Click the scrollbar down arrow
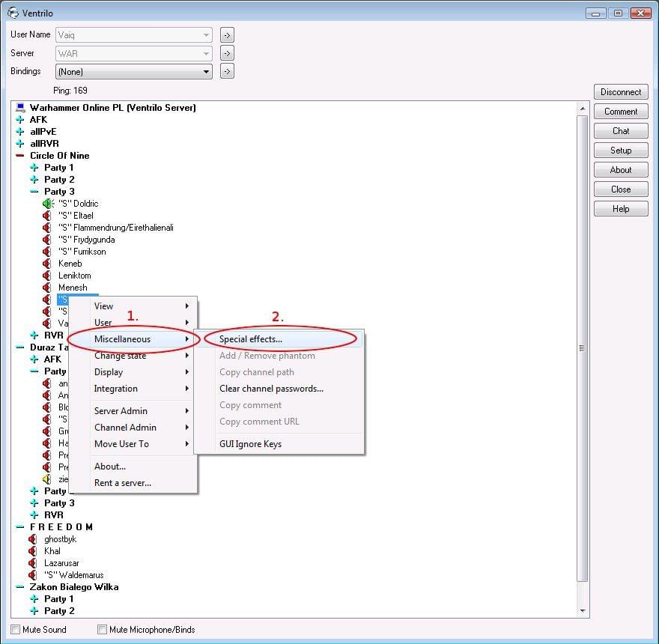 (x=582, y=611)
